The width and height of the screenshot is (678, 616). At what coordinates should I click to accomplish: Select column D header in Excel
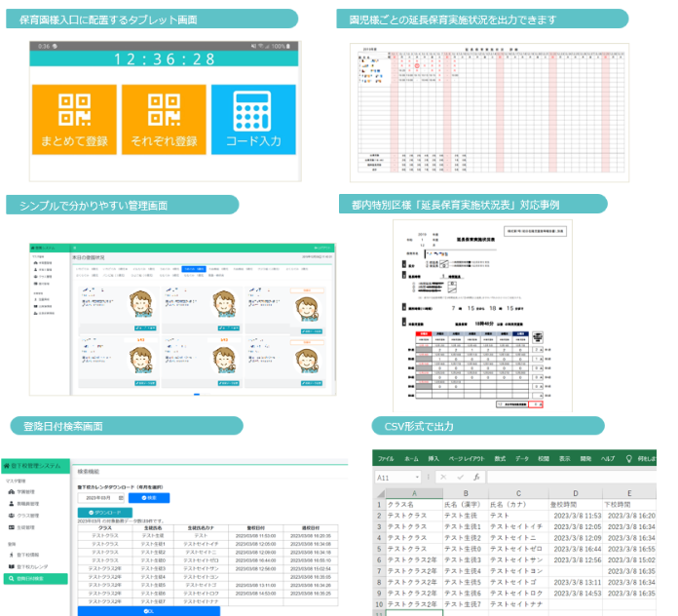pos(576,493)
